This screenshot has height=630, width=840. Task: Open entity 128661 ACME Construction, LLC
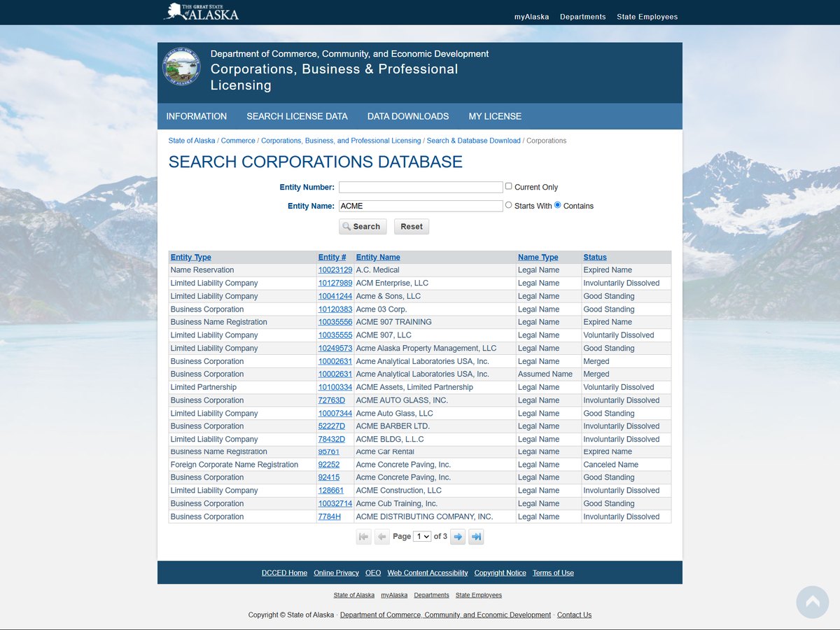pos(331,491)
